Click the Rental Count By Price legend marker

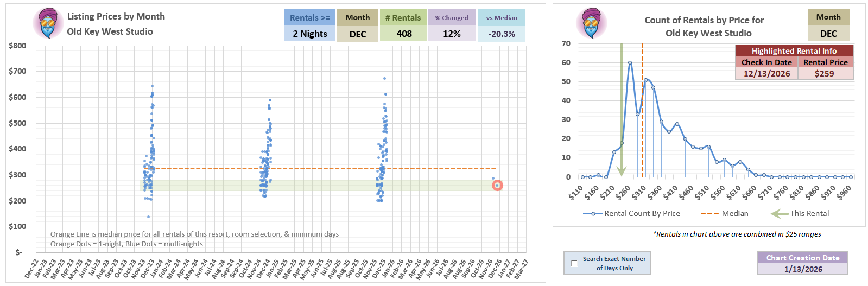click(x=593, y=214)
